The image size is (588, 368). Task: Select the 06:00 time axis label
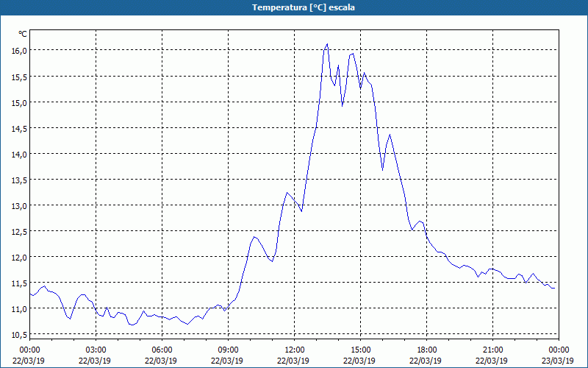[162, 350]
